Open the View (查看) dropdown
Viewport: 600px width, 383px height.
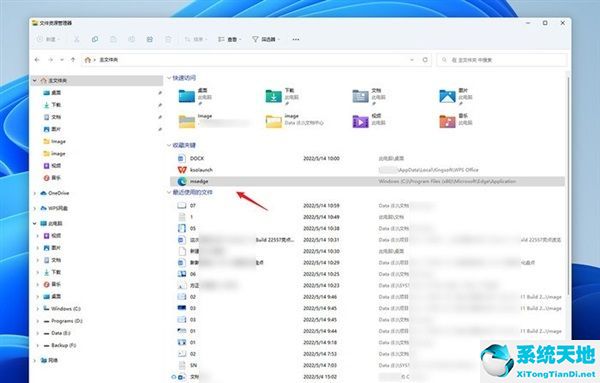229,39
